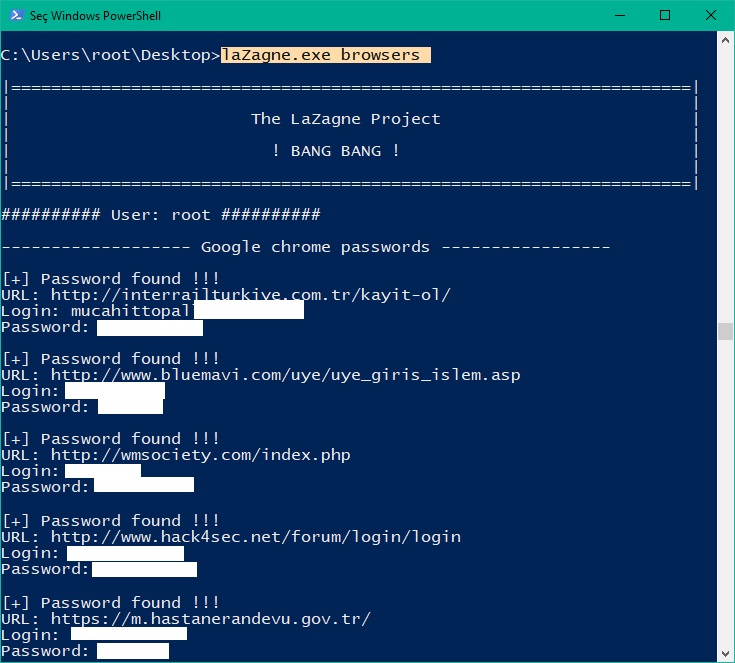This screenshot has width=735, height=663.
Task: Click the '! BANG BANG !' text
Action: (336, 151)
